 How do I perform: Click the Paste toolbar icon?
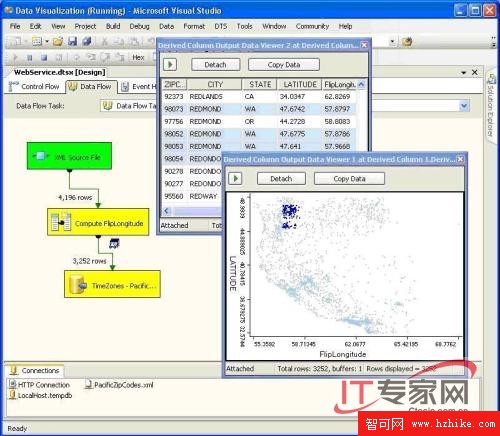click(x=134, y=41)
